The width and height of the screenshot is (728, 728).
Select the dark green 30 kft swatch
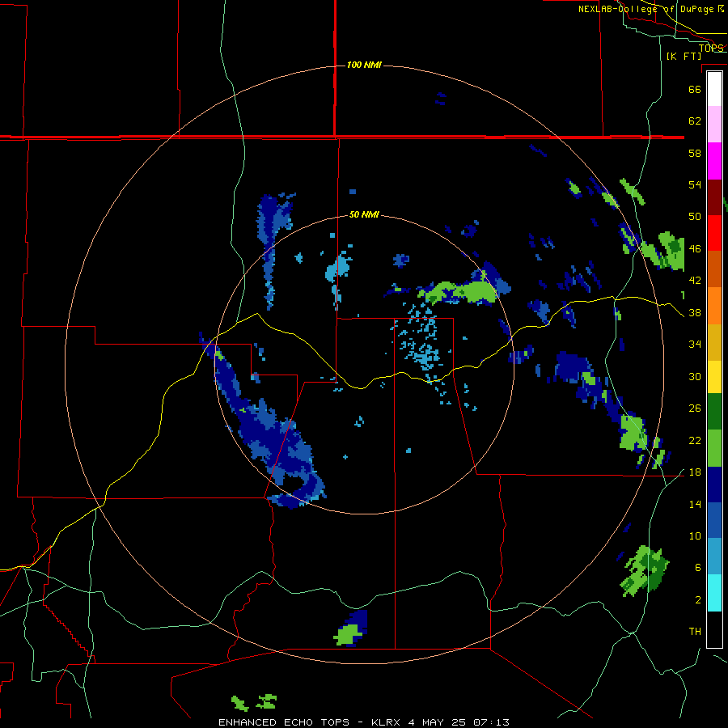point(714,412)
